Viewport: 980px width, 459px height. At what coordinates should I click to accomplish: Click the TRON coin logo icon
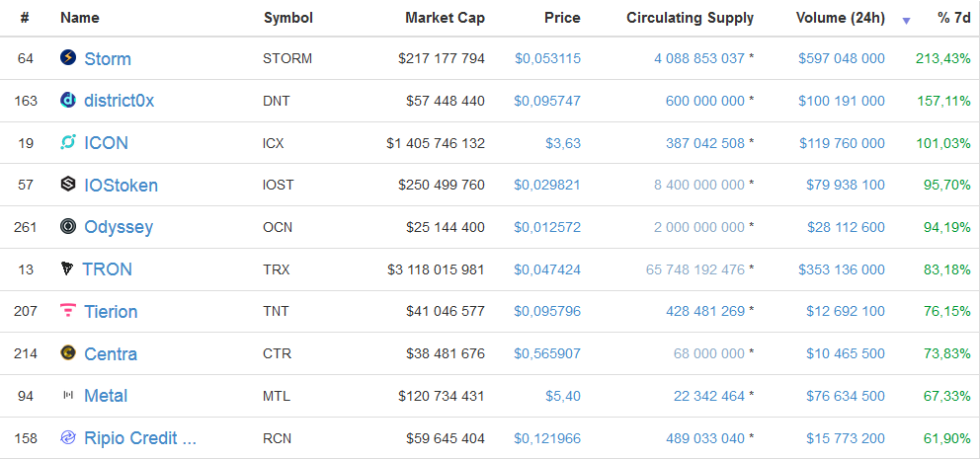67,269
